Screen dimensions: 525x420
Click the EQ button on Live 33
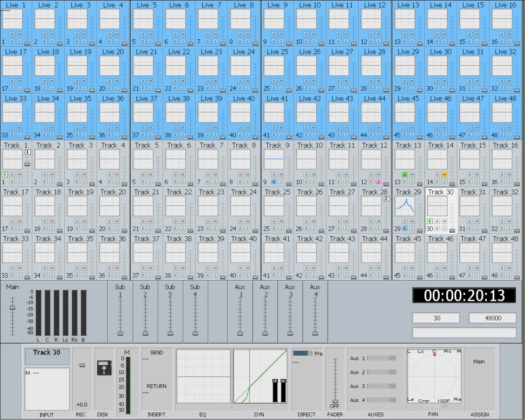tap(12, 135)
